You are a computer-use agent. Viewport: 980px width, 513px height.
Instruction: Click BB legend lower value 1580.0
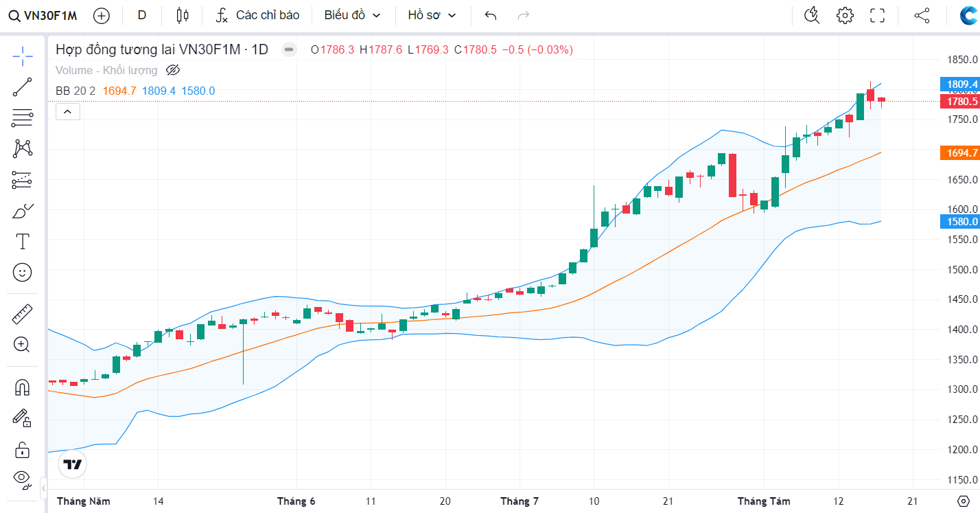[x=198, y=91]
